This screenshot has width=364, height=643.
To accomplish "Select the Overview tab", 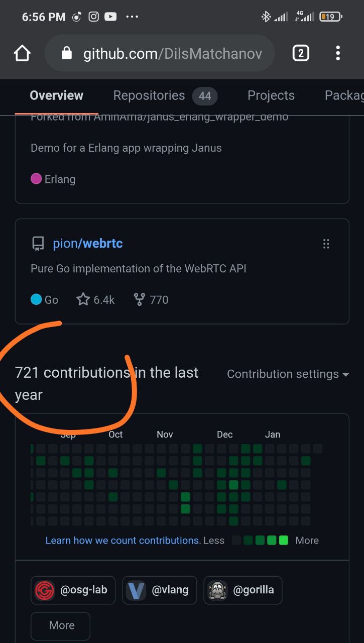I will coord(56,95).
